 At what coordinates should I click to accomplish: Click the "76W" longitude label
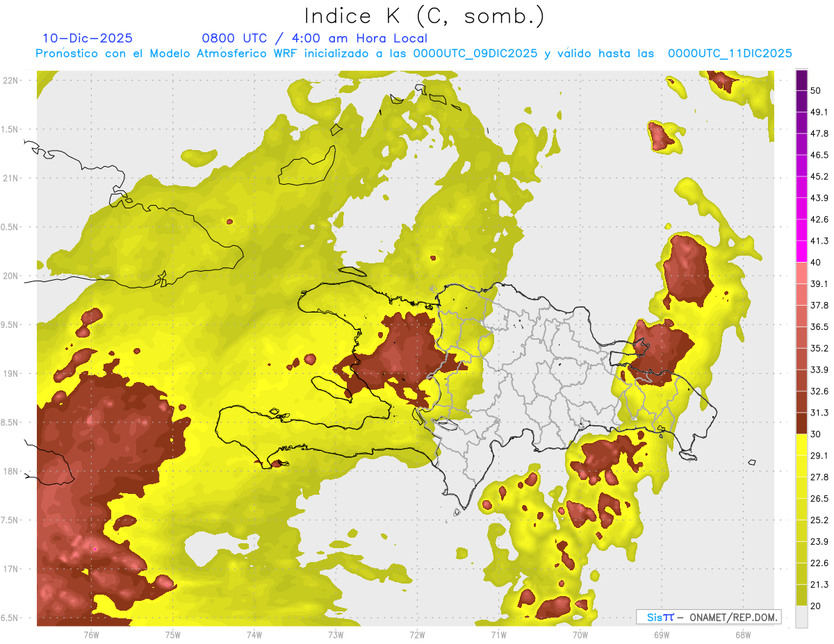click(91, 634)
